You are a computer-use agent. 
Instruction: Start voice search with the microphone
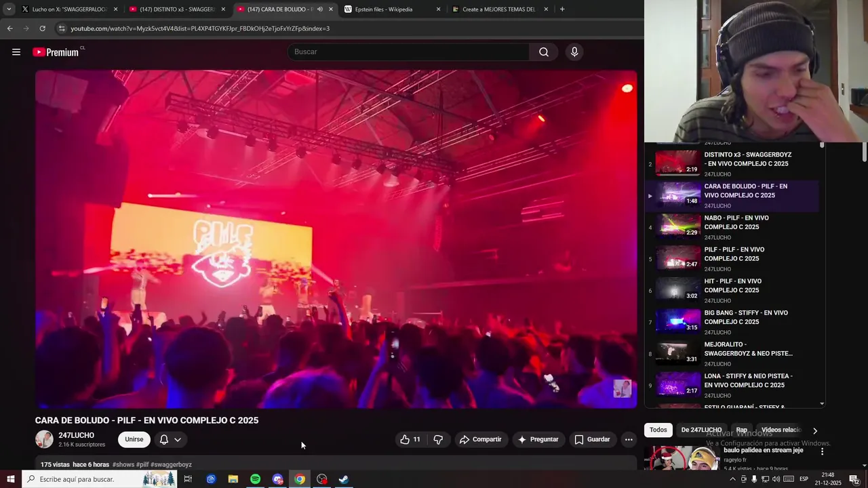pos(574,52)
